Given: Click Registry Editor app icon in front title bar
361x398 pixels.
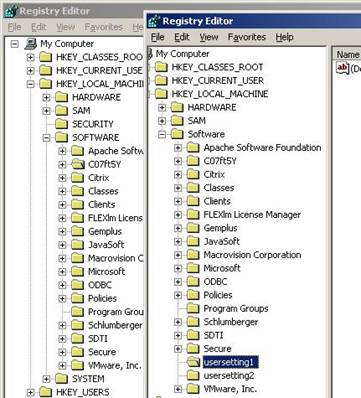Looking at the screenshot, I should (154, 21).
